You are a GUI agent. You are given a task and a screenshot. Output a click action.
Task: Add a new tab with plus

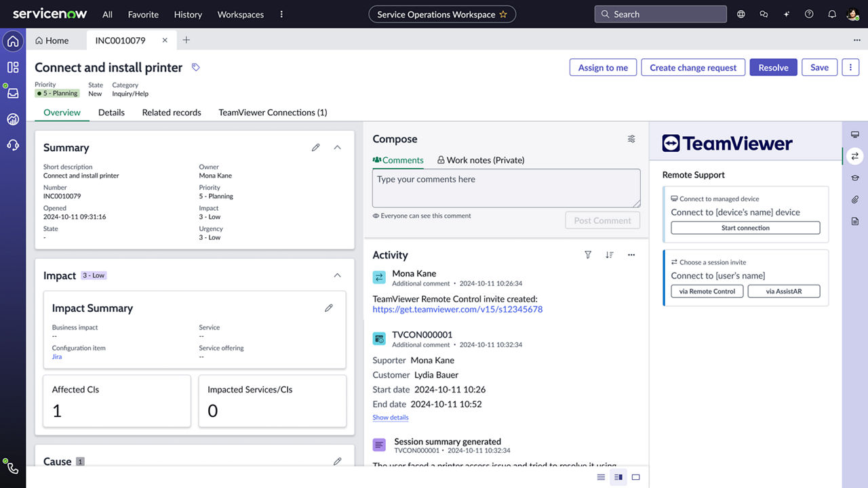(186, 40)
